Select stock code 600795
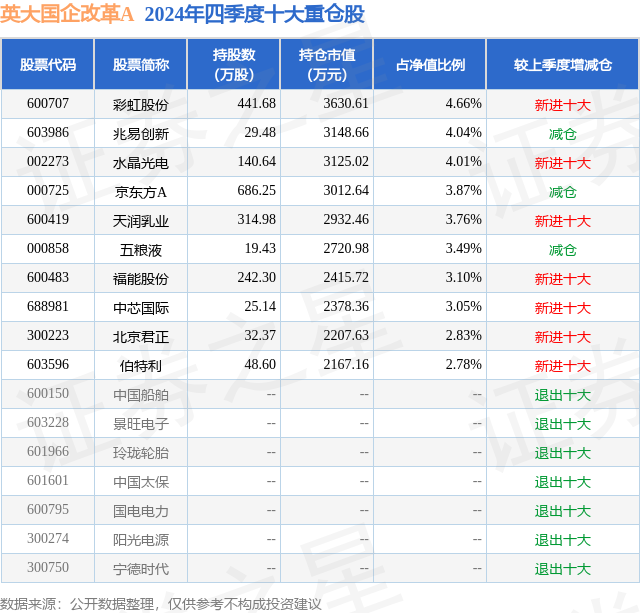Viewport: 640px width, 613px height. 48,509
